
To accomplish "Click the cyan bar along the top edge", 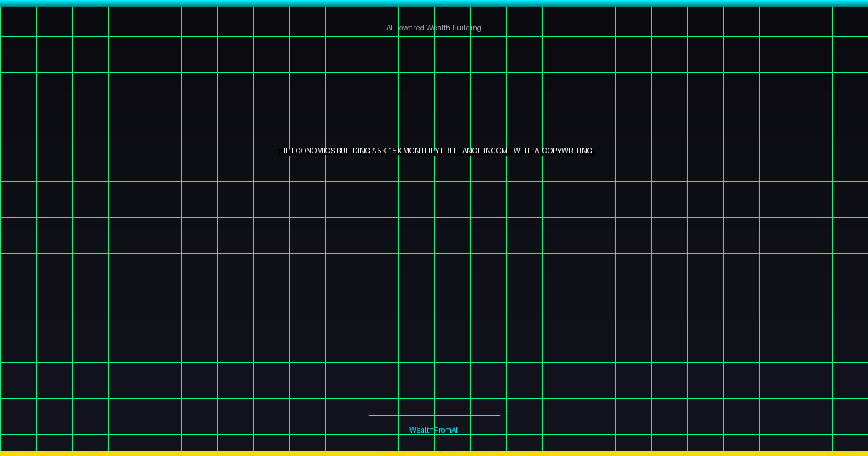I will pos(434,3).
